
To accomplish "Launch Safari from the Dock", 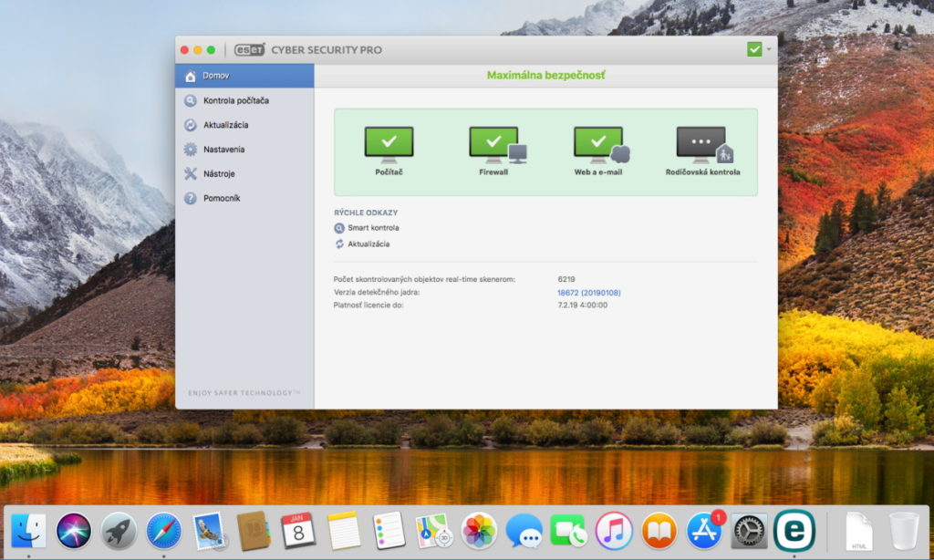I will click(164, 531).
